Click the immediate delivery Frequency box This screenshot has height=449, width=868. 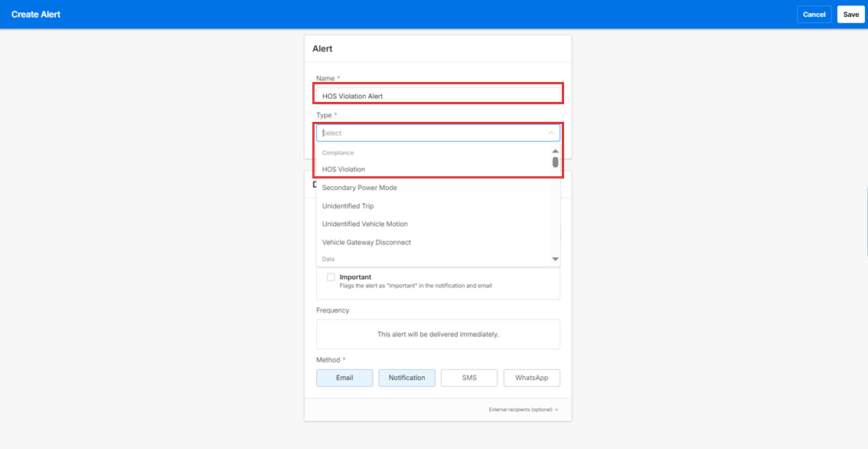point(438,334)
